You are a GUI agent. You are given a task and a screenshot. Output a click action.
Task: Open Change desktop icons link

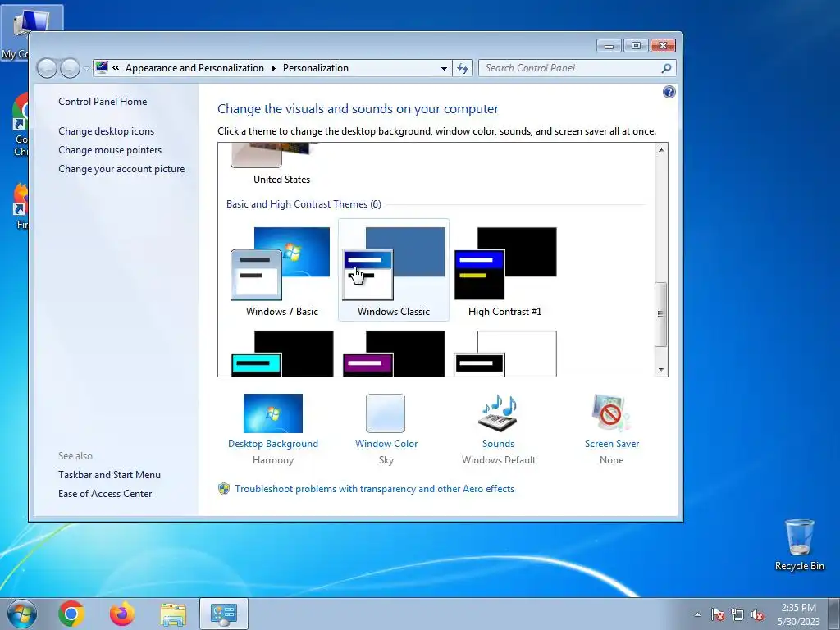[x=106, y=130]
